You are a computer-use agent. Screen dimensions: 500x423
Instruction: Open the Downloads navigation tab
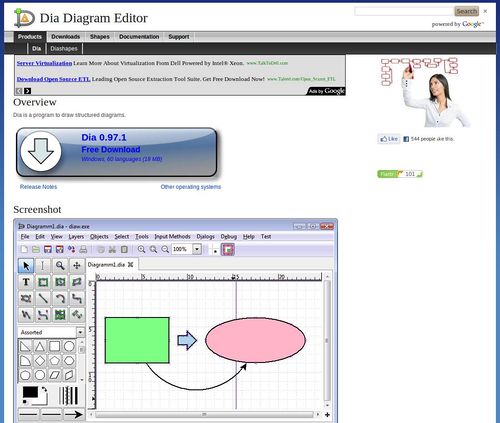tap(66, 37)
